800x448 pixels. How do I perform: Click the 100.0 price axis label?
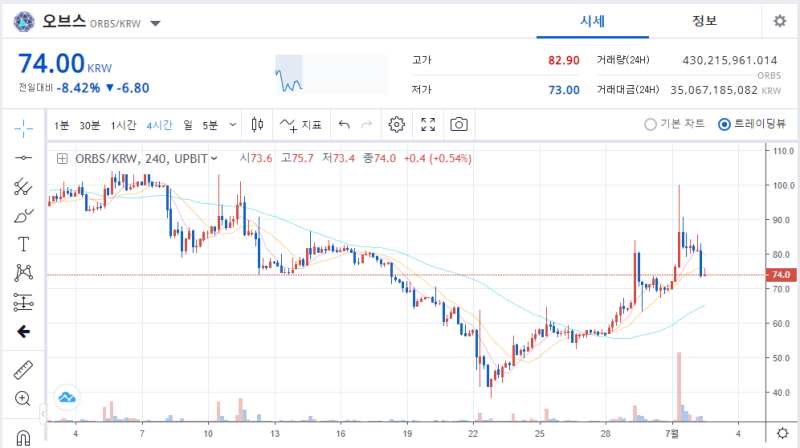tap(783, 186)
